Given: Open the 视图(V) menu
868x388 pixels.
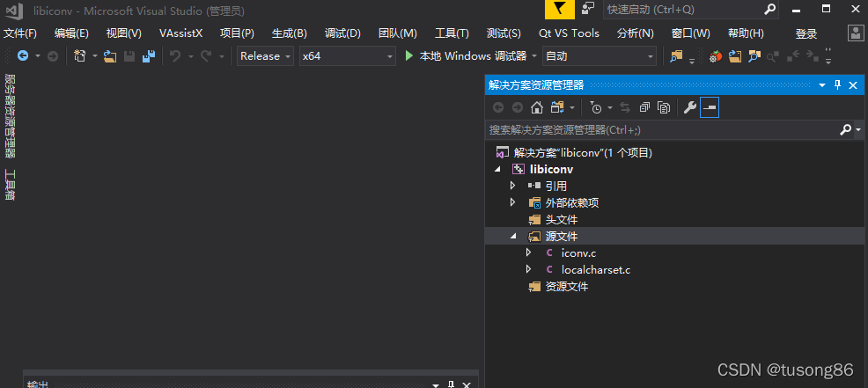Looking at the screenshot, I should pos(124,33).
